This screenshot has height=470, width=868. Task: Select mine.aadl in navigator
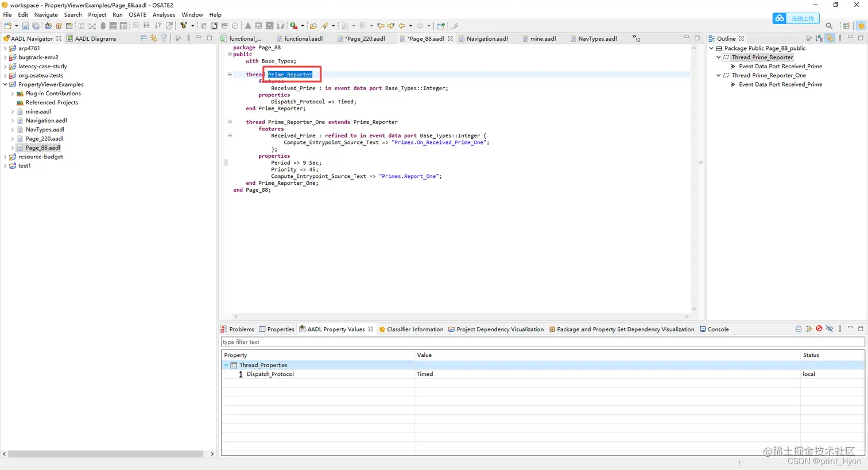click(38, 111)
